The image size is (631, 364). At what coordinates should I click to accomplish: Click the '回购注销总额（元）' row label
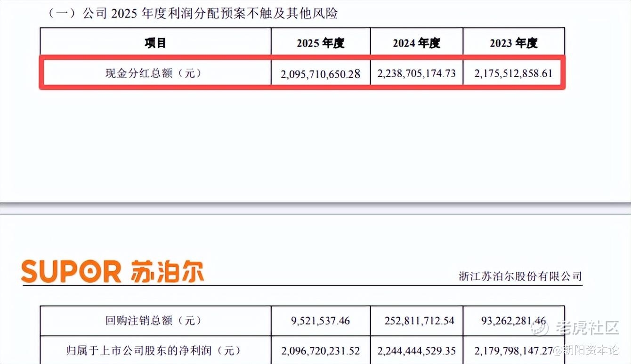click(154, 321)
